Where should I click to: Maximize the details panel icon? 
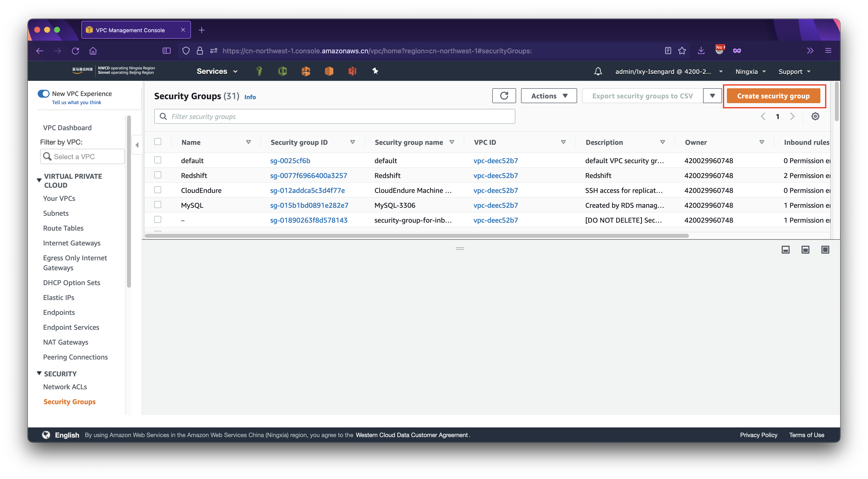825,250
